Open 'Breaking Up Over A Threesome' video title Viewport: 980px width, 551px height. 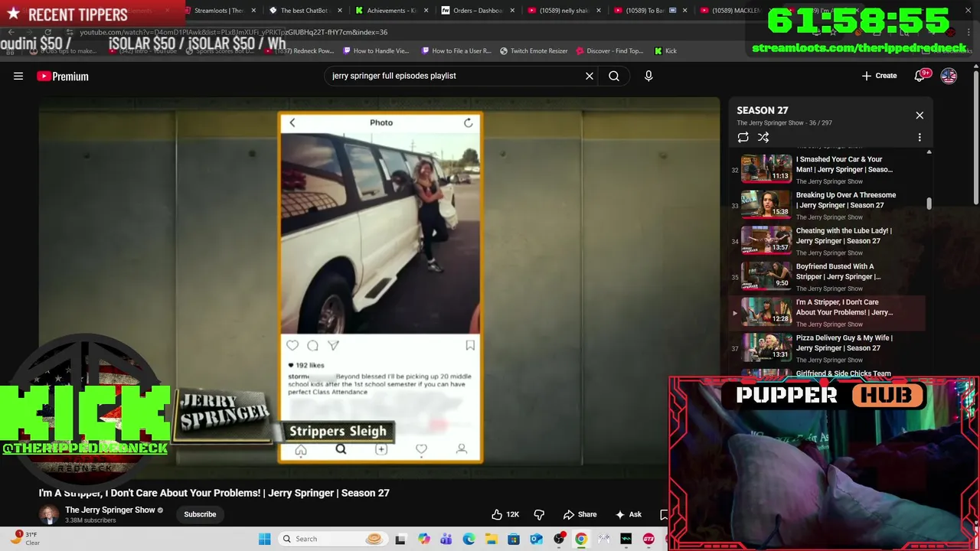(x=845, y=200)
